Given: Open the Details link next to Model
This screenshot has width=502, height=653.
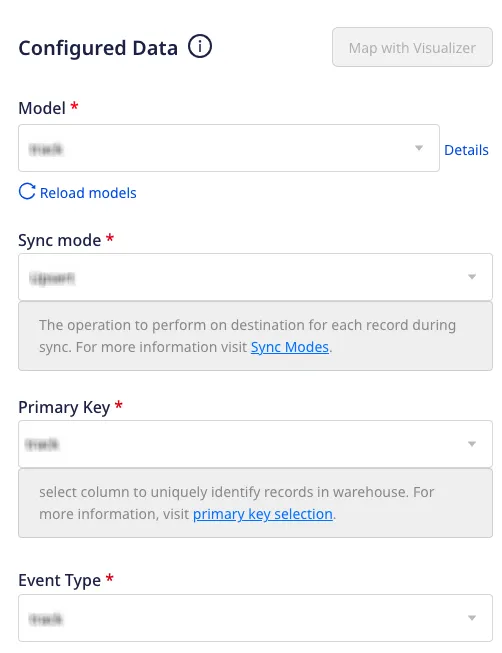Looking at the screenshot, I should point(466,150).
